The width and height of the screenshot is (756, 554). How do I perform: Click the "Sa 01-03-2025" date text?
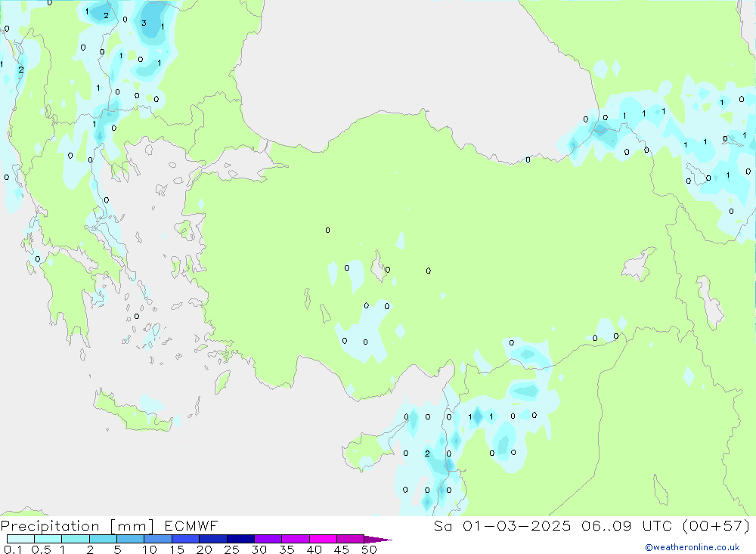pyautogui.click(x=502, y=525)
